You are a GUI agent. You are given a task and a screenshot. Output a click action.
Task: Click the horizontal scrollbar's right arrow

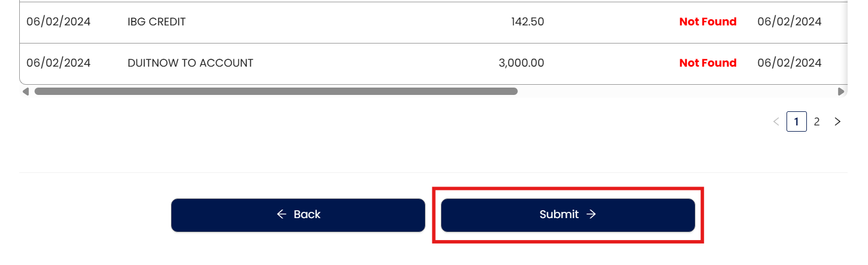841,91
